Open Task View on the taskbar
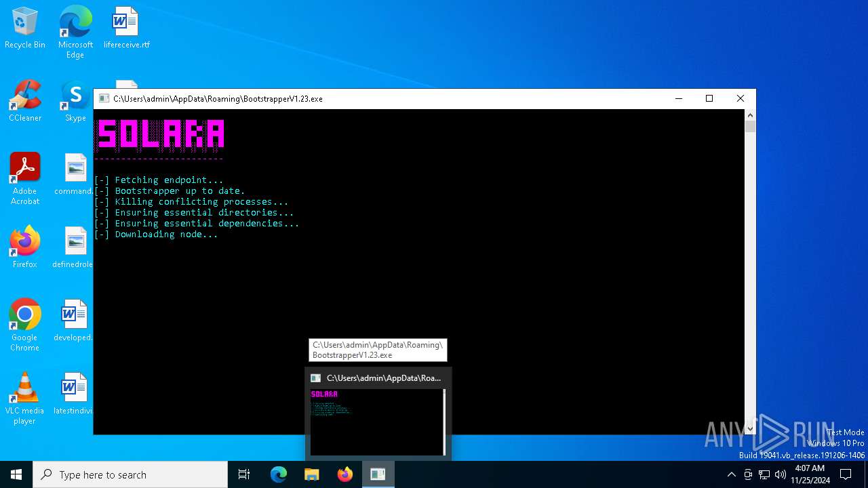The width and height of the screenshot is (868, 488). 244,474
